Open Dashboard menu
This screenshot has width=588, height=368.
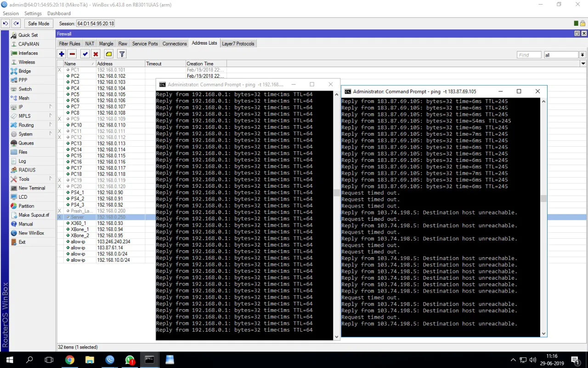pos(59,13)
